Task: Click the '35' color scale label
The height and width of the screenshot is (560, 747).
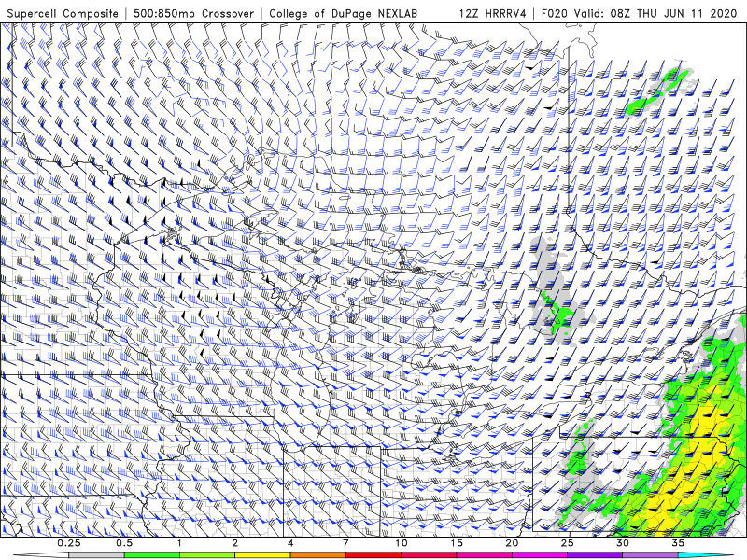Action: [678, 543]
